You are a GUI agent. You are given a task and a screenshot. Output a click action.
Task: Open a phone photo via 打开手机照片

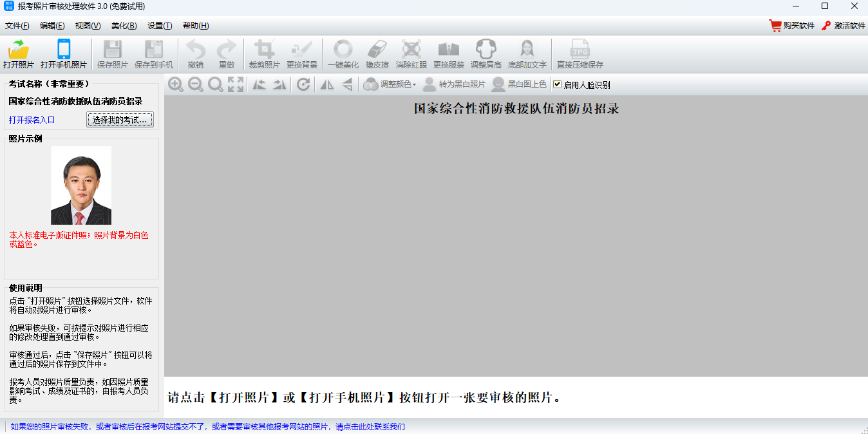pyautogui.click(x=63, y=50)
